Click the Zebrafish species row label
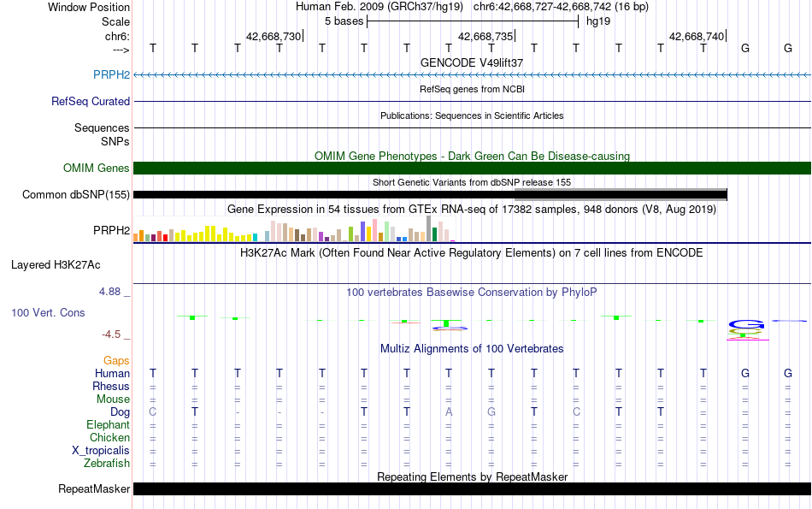Screen dimensions: 812x509 pos(107,464)
